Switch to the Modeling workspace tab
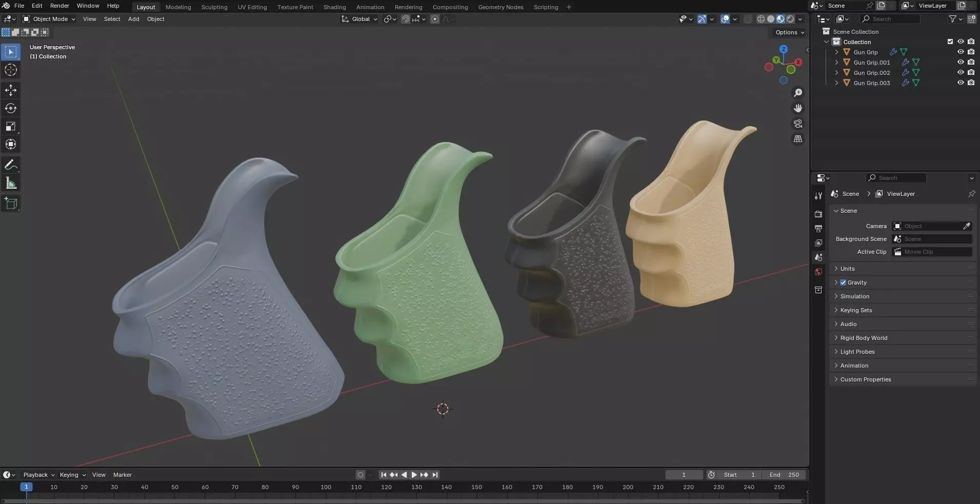 tap(178, 7)
